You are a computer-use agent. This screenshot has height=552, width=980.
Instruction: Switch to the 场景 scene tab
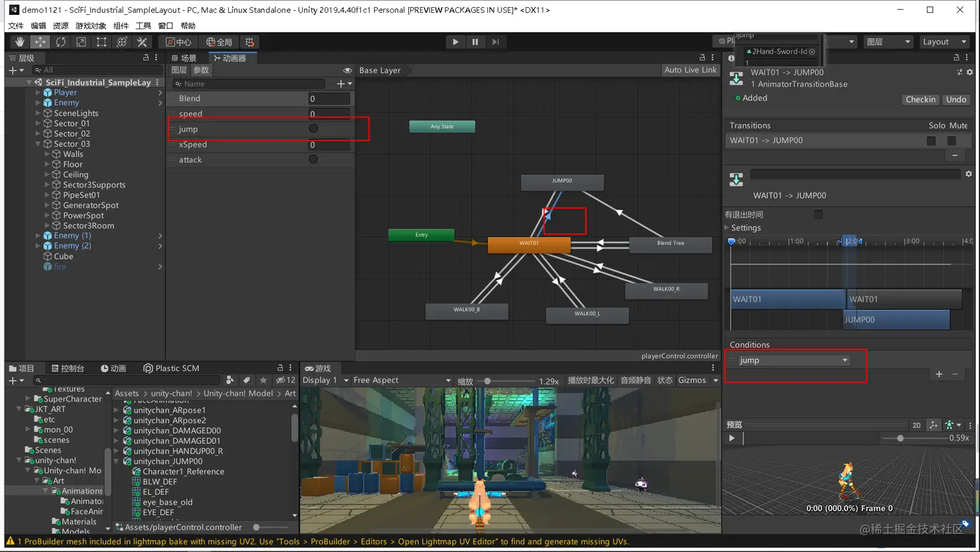[184, 58]
